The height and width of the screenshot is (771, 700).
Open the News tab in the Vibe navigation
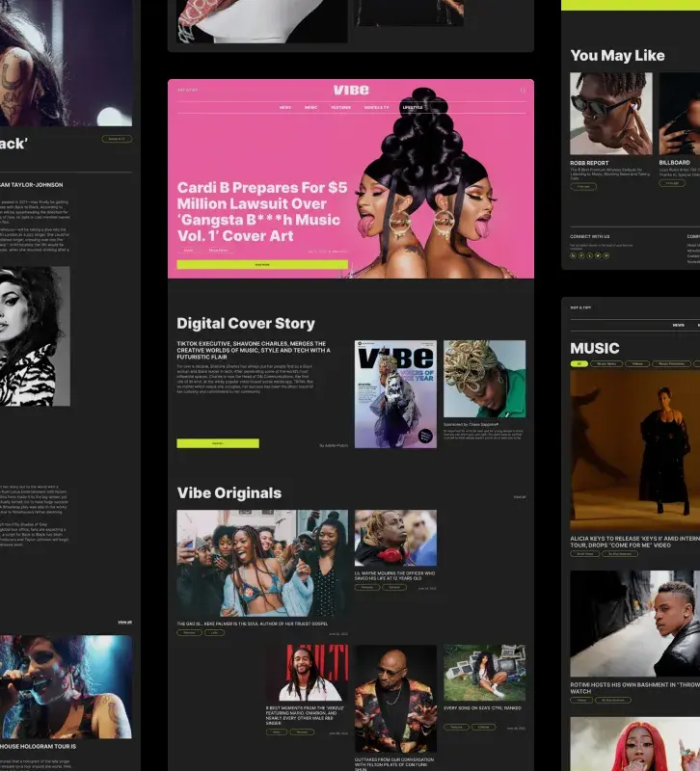click(x=285, y=108)
